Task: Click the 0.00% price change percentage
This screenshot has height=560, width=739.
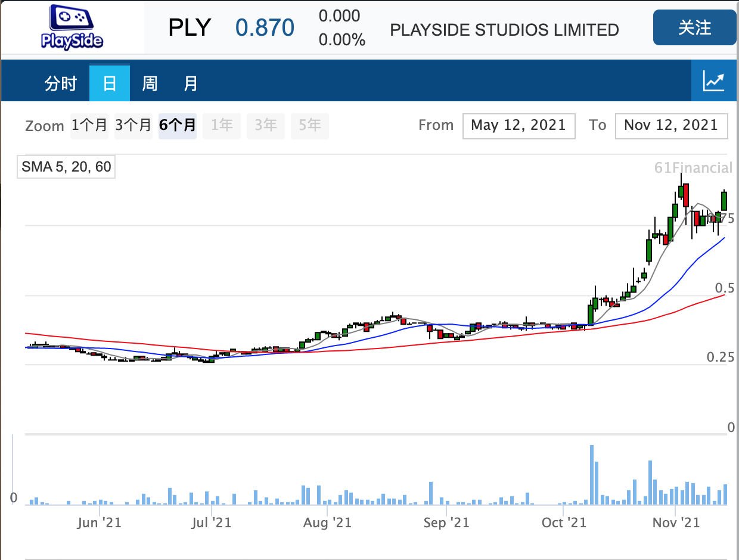Action: (x=341, y=40)
